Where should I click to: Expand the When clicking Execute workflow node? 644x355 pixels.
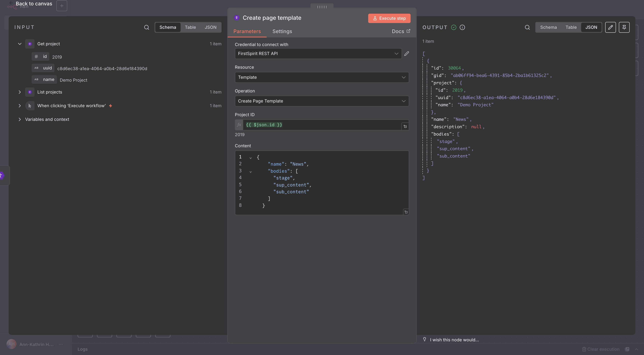pyautogui.click(x=20, y=106)
